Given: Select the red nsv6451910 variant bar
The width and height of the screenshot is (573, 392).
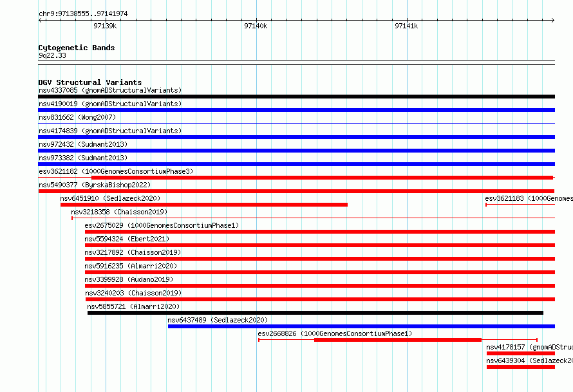Looking at the screenshot, I should click(x=204, y=205).
